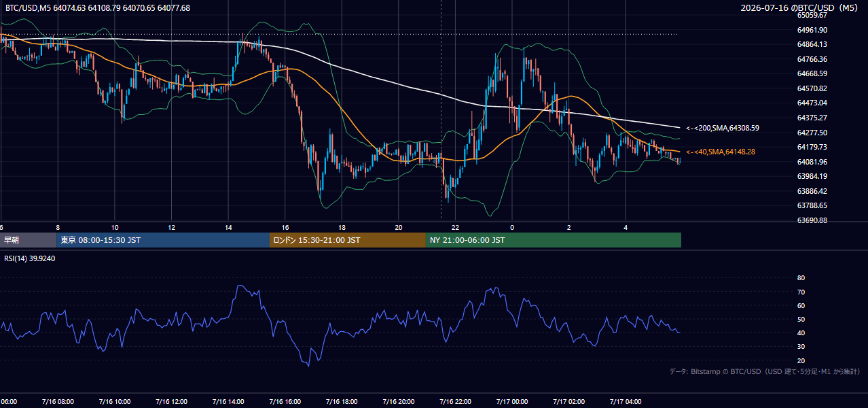Click the RSI scale value 30
This screenshot has width=868, height=408.
(801, 347)
